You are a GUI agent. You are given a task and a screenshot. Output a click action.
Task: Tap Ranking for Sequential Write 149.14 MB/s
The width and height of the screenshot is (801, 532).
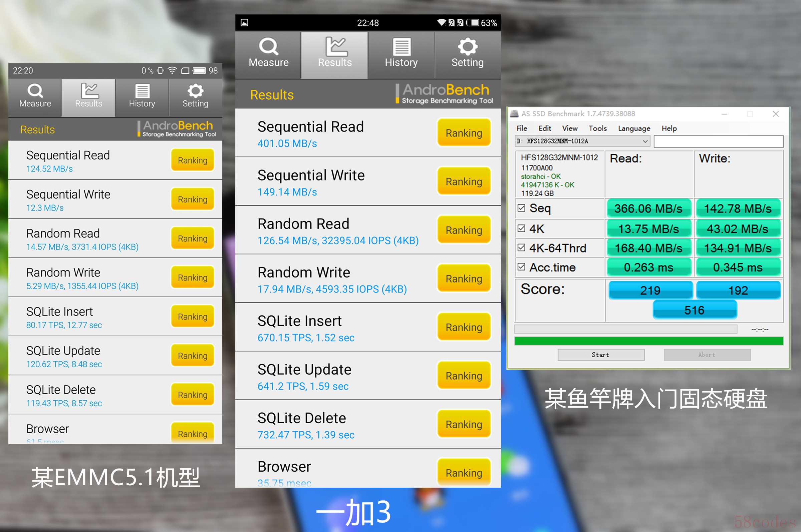tap(464, 181)
